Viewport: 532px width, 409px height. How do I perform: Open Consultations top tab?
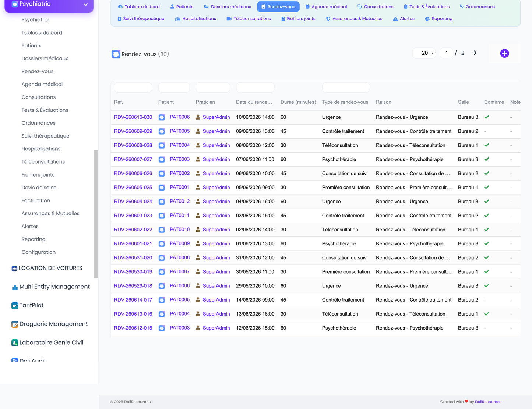point(375,7)
